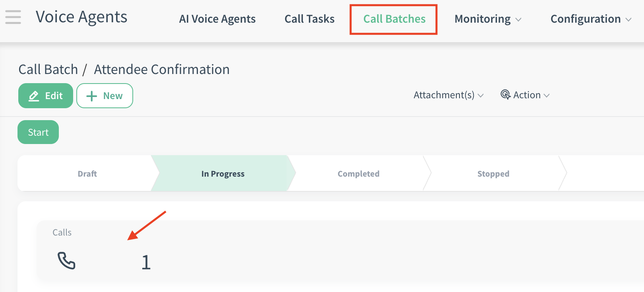Viewport: 644px width, 292px height.
Task: Click the calls count number 1
Action: click(x=146, y=263)
